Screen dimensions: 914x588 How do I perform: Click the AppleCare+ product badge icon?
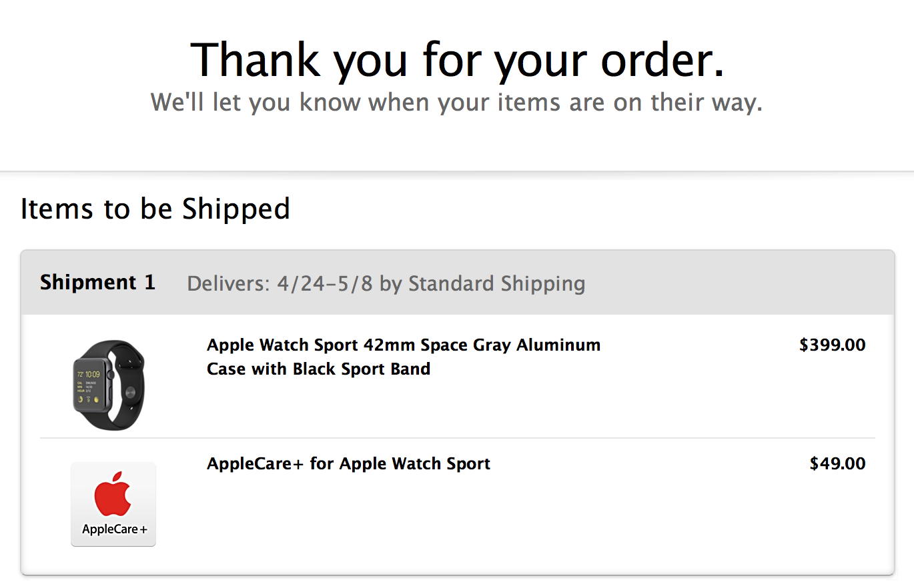tap(113, 504)
